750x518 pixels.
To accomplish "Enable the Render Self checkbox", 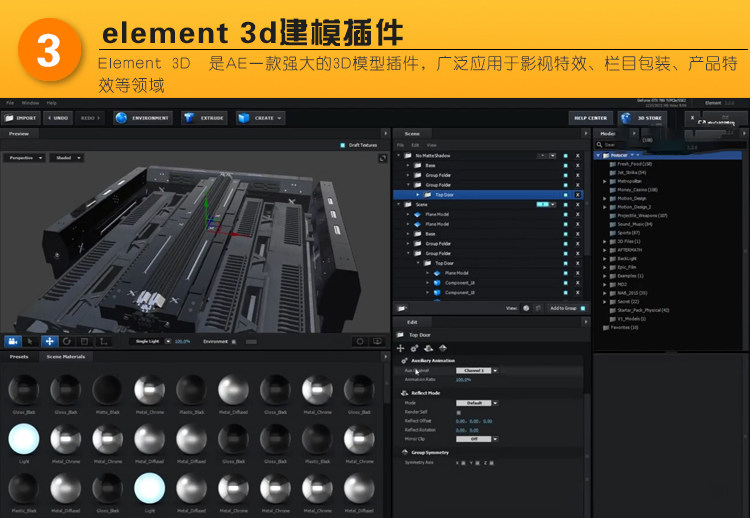I will (x=459, y=412).
